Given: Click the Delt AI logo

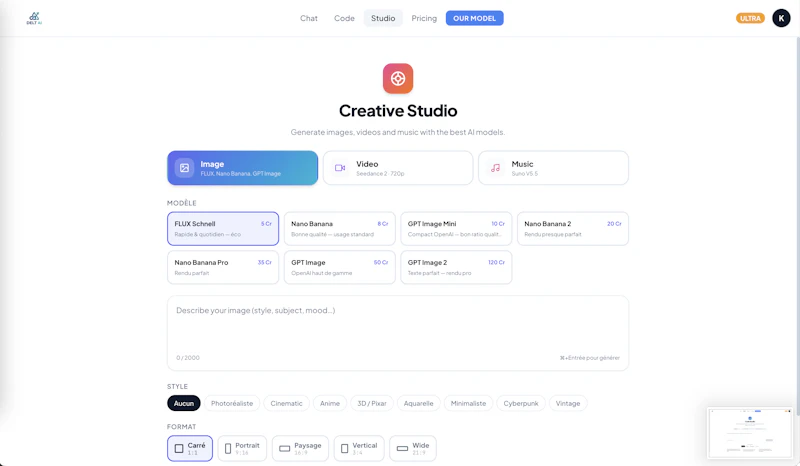Looking at the screenshot, I should point(34,18).
